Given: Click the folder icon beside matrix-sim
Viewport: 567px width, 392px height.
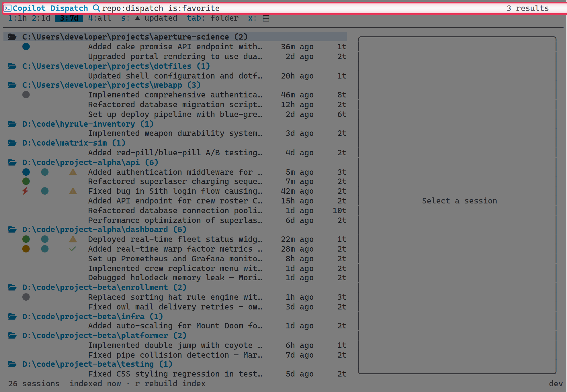Looking at the screenshot, I should 12,143.
